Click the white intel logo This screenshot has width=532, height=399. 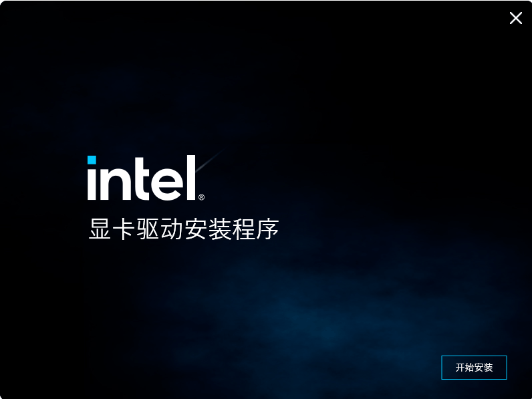[146, 178]
